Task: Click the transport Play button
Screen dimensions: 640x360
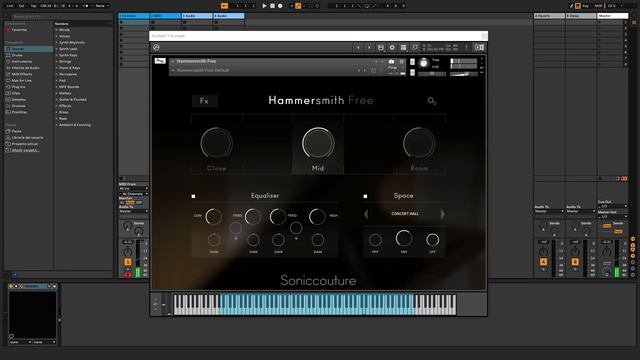Action: click(x=264, y=6)
